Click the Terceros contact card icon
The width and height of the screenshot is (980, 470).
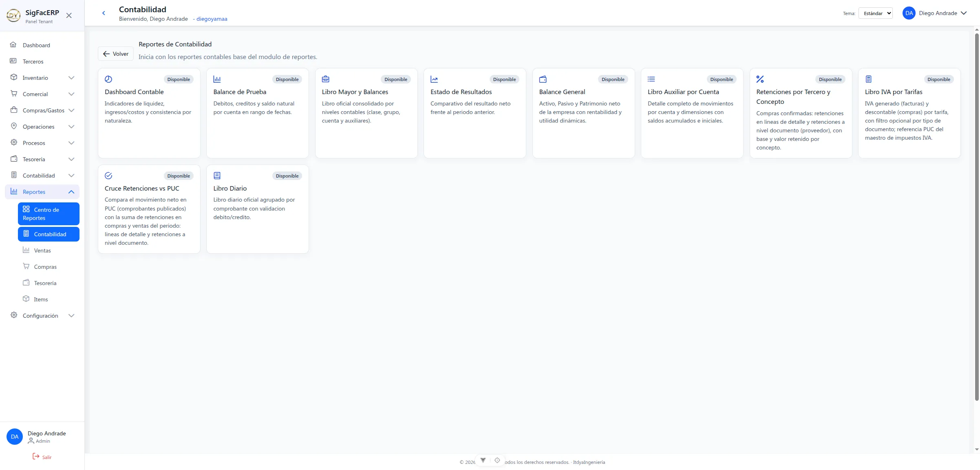[x=13, y=61]
